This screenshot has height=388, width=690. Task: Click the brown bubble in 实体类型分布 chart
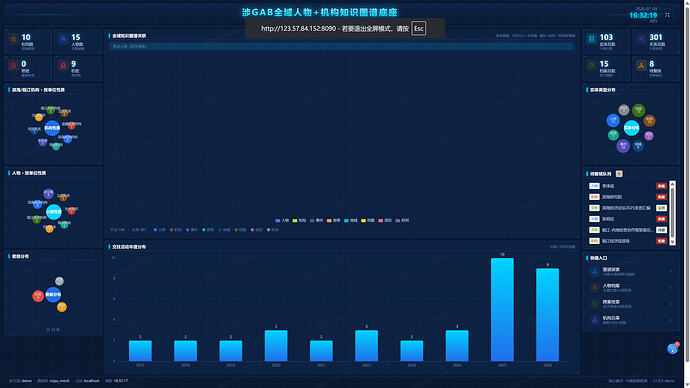tap(650, 120)
